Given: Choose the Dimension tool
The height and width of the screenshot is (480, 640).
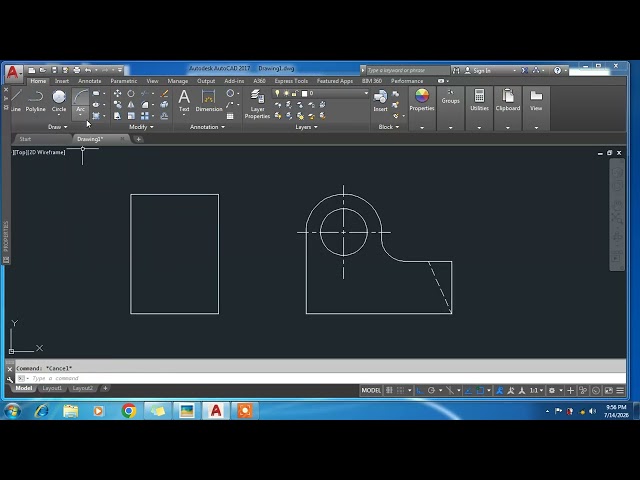Looking at the screenshot, I should (x=209, y=101).
